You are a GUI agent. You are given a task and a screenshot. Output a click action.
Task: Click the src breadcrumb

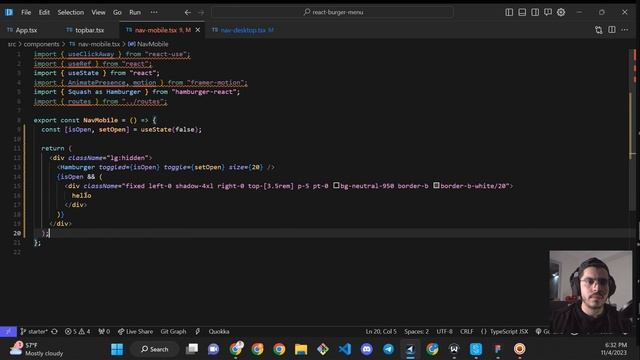tap(12, 44)
